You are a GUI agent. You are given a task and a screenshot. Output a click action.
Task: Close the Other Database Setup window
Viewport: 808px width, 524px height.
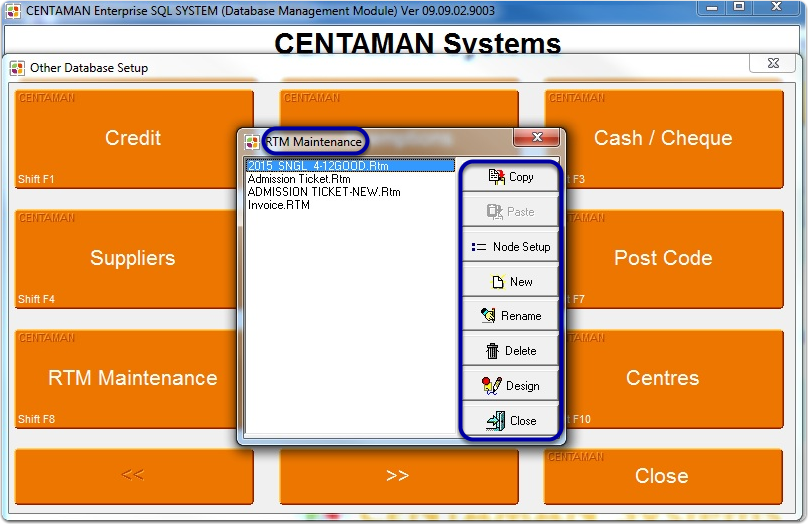(773, 63)
